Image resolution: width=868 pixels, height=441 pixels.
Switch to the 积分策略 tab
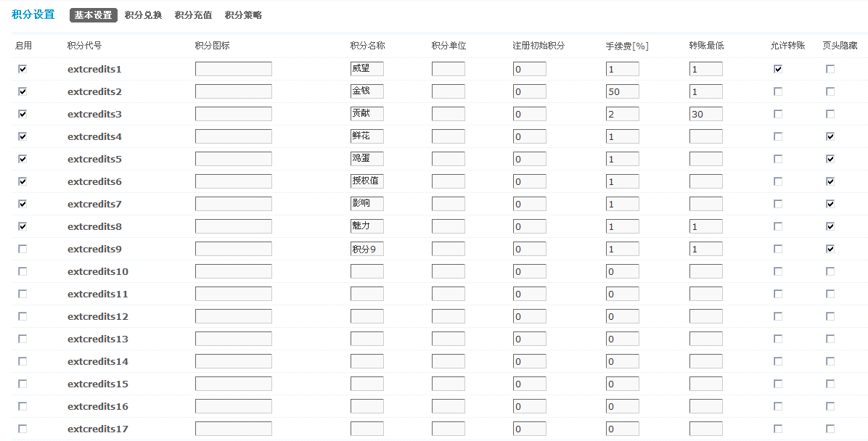pyautogui.click(x=243, y=14)
